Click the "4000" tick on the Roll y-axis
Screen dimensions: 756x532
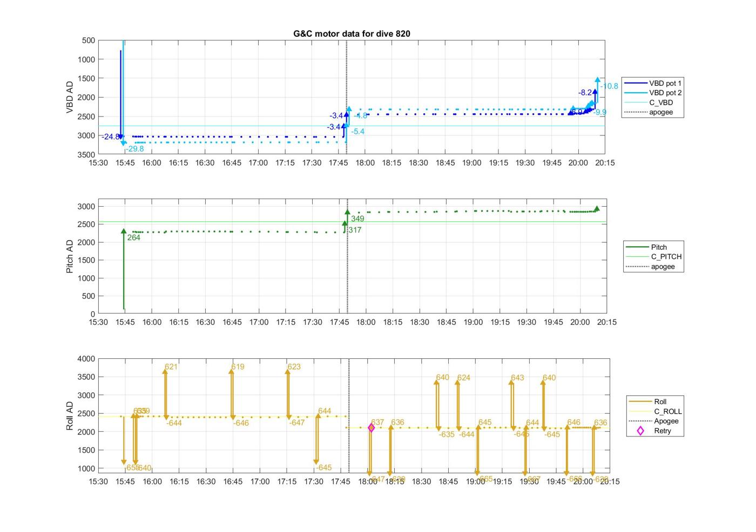86,359
